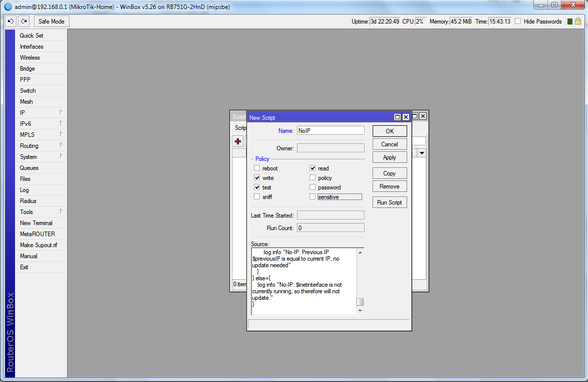
Task: Close the New Script dialog
Action: pyautogui.click(x=406, y=117)
